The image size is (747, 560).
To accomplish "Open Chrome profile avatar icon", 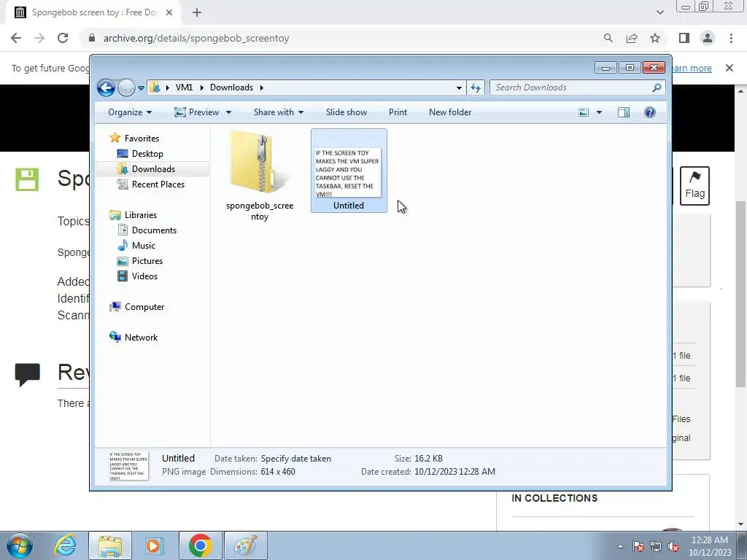I will pyautogui.click(x=708, y=38).
